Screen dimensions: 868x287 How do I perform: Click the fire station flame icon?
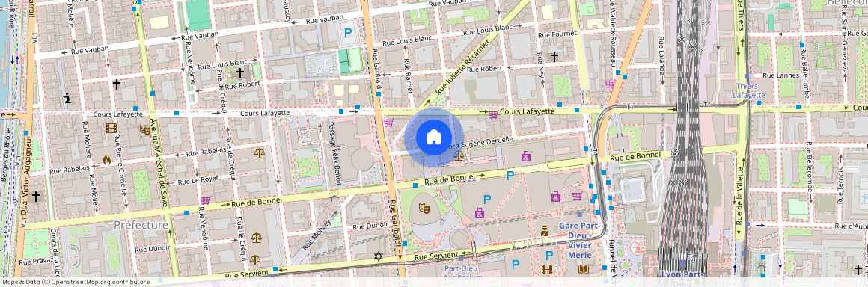[x=107, y=159]
